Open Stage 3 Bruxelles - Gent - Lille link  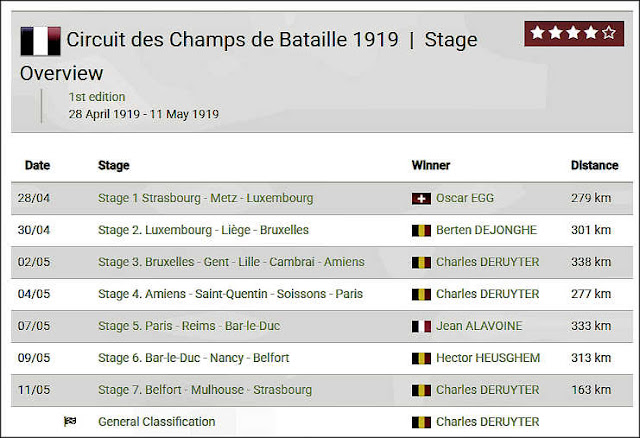[x=231, y=262]
